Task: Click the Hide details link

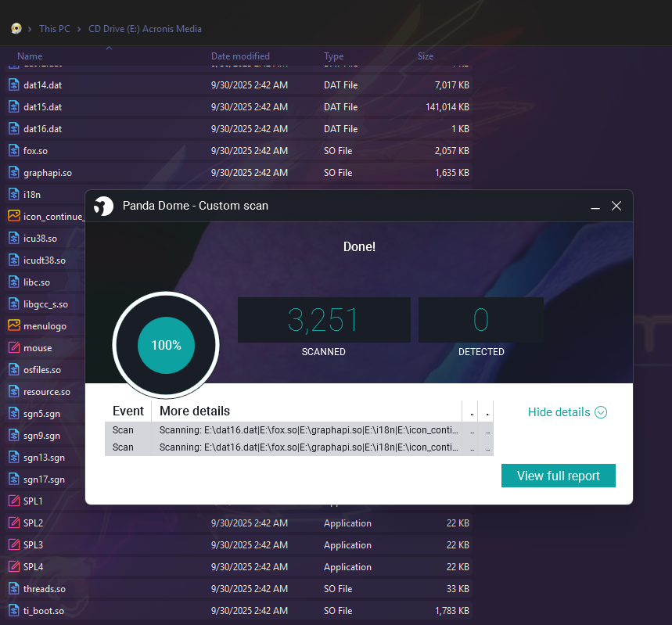Action: [x=559, y=412]
